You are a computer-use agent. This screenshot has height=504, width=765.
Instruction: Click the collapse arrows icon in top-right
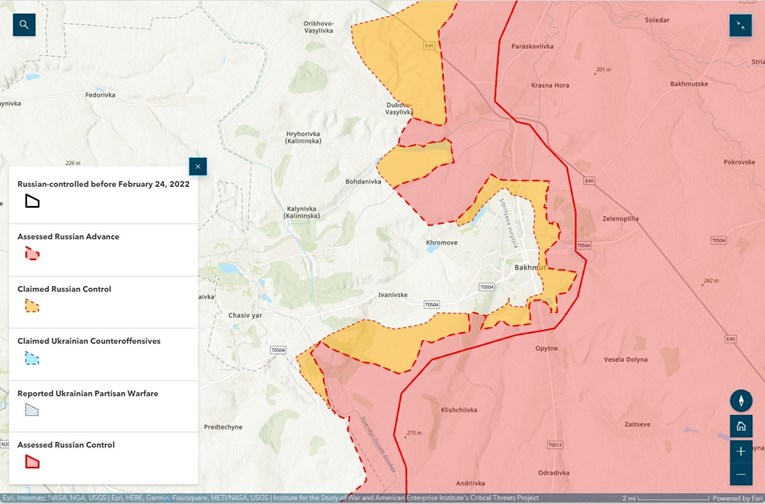pos(740,25)
